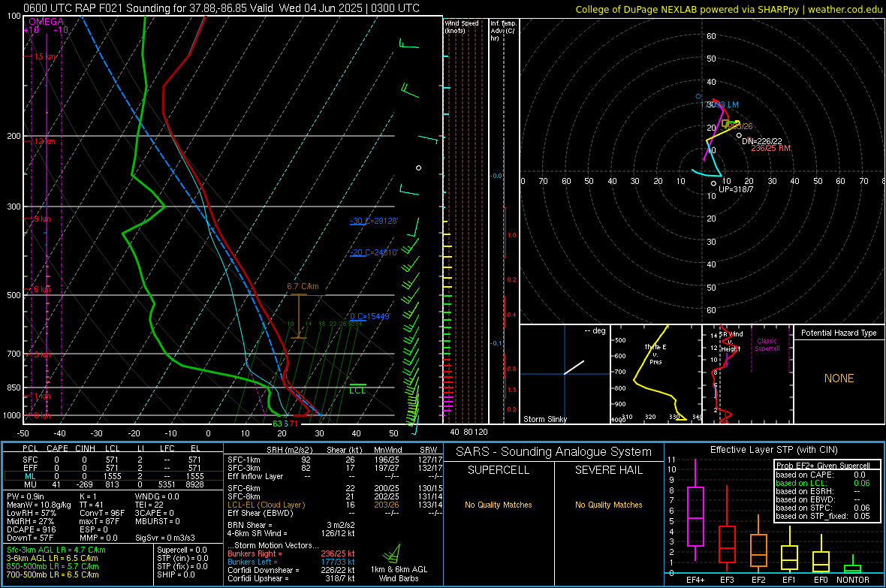Screen dimensions: 886x588
Task: Click the Potential Hazard Type header
Action: 839,333
